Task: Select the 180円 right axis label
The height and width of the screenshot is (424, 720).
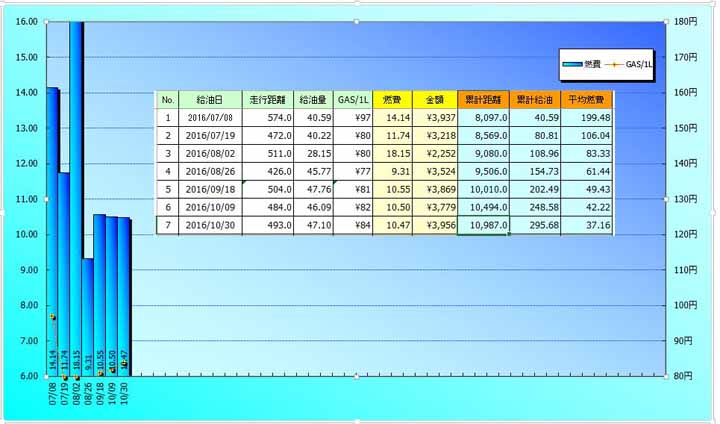Action: (x=684, y=22)
